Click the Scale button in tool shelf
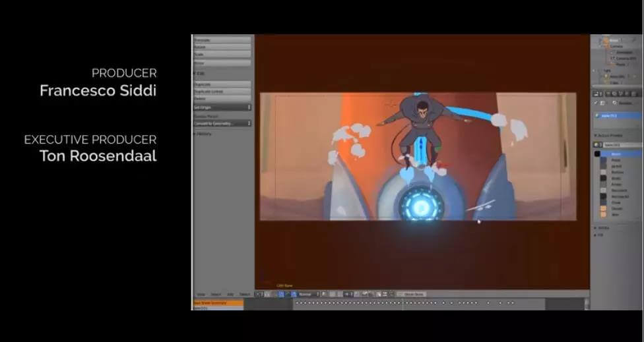644x342 pixels. pyautogui.click(x=222, y=54)
